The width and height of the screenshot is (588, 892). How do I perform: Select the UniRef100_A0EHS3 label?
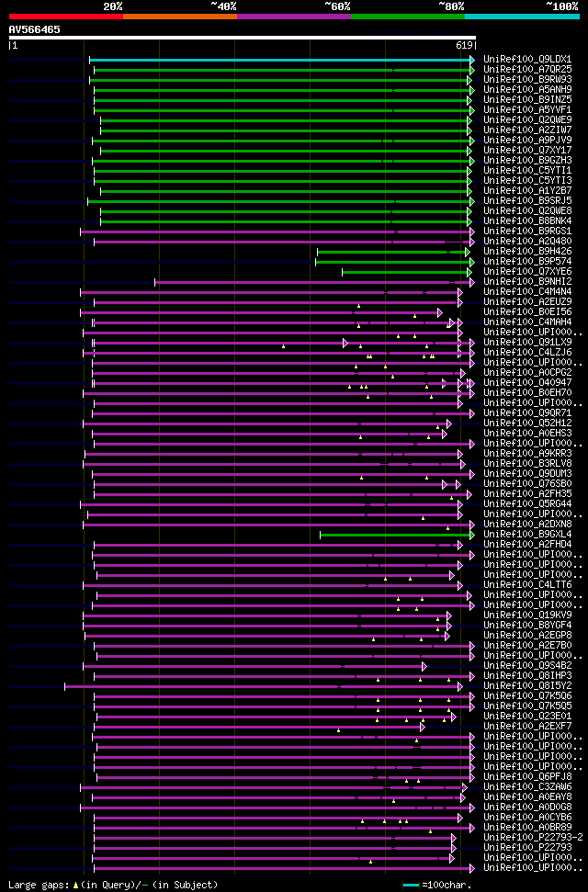527,434
